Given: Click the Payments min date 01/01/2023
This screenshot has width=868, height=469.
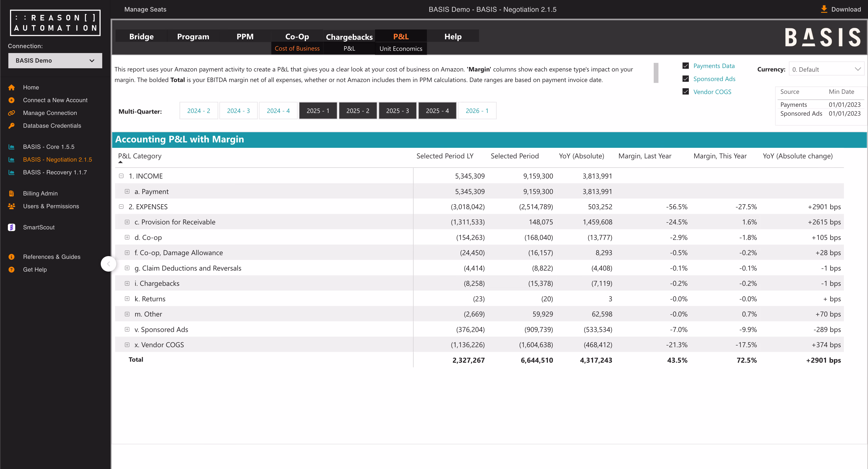Looking at the screenshot, I should click(x=844, y=105).
